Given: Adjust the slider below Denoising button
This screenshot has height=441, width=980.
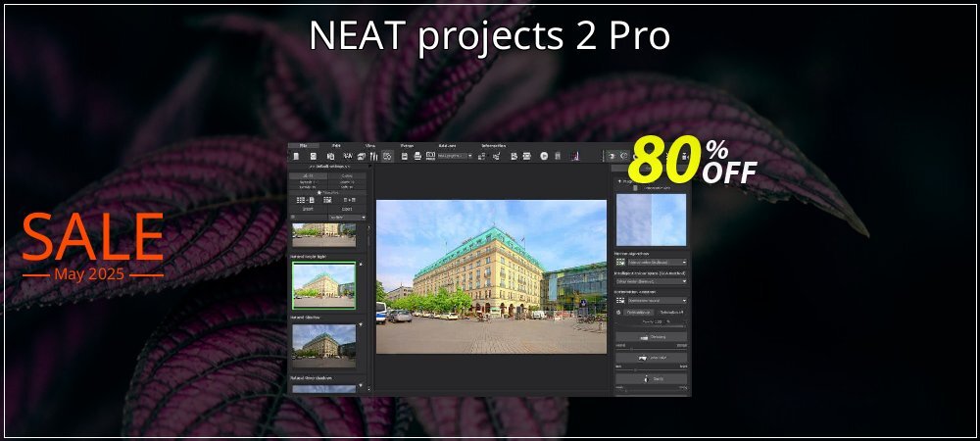Looking at the screenshot, I should click(651, 347).
